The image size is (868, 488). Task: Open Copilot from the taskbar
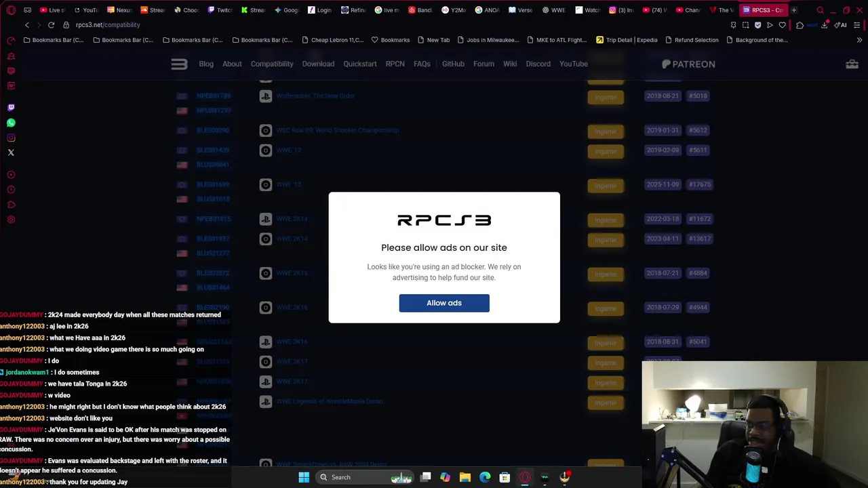(445, 477)
